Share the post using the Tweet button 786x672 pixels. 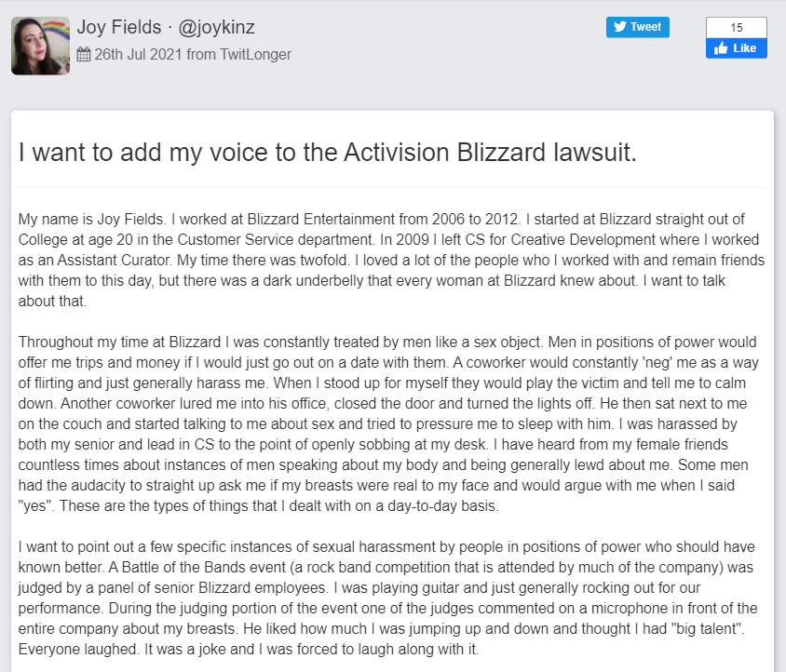pyautogui.click(x=637, y=27)
